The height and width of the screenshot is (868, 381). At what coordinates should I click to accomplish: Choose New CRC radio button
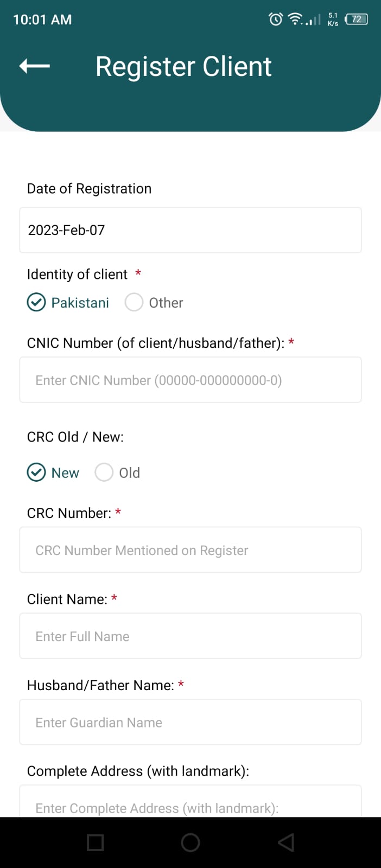point(53,473)
